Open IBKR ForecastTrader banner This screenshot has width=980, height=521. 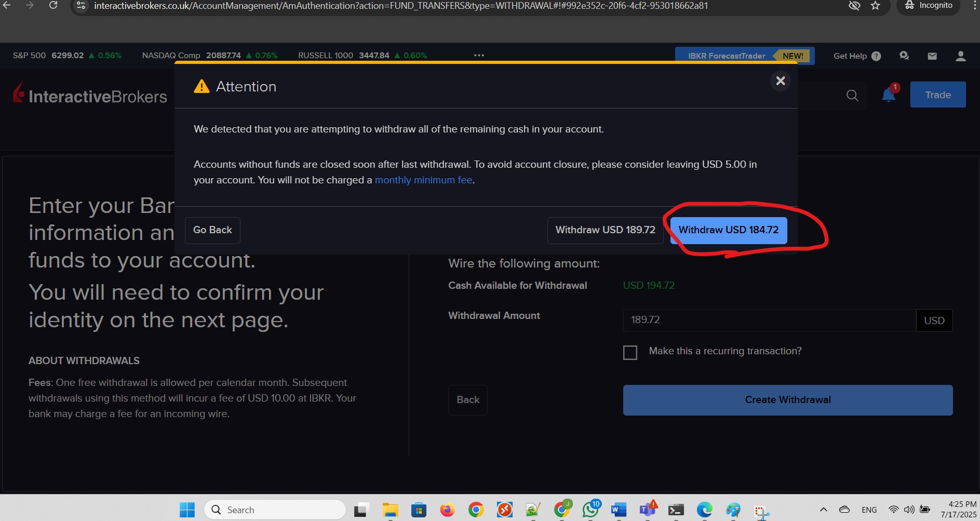pyautogui.click(x=744, y=56)
